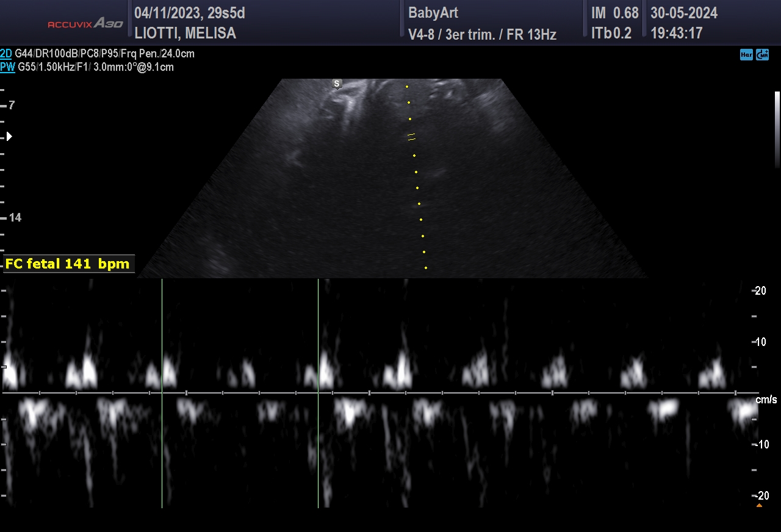This screenshot has width=781, height=532.
Task: Select the PW mode label
Action: coord(7,67)
